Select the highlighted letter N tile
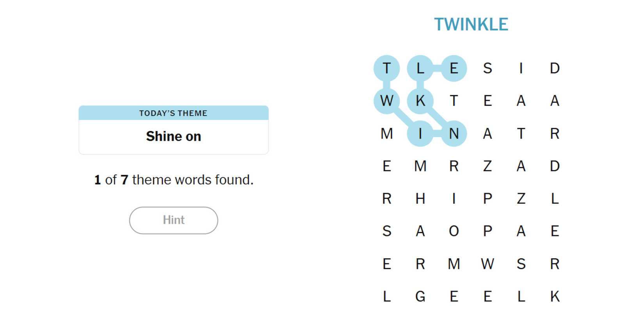644x322 pixels. (454, 133)
